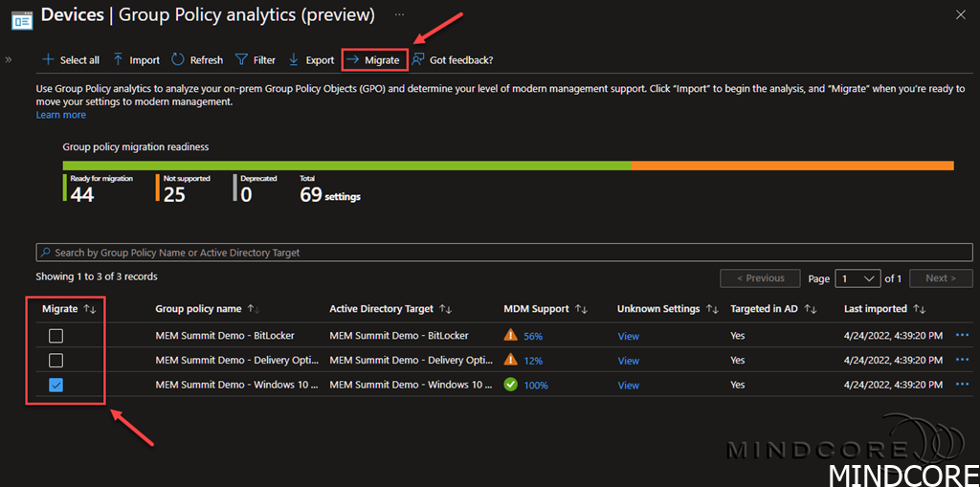Click the Select all plus icon
This screenshot has height=487, width=980.
[x=48, y=59]
